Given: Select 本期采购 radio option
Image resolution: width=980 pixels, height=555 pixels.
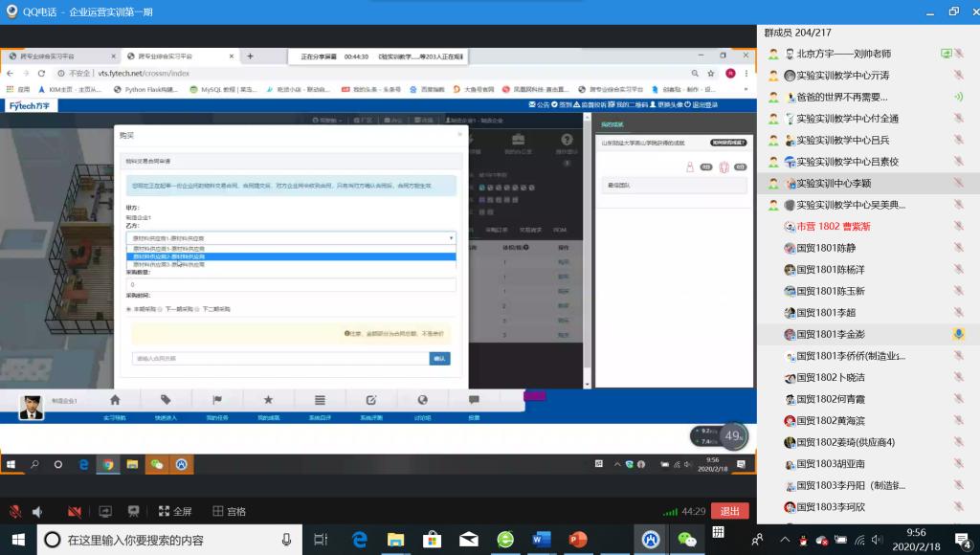Looking at the screenshot, I should (x=129, y=310).
